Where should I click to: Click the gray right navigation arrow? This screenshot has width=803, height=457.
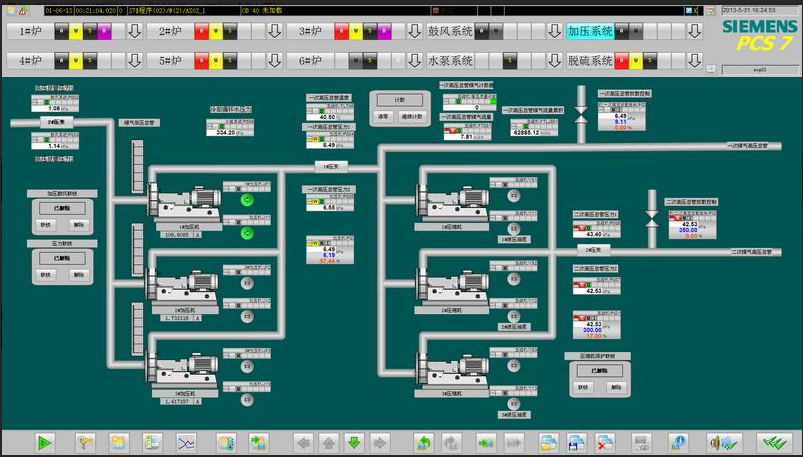379,442
